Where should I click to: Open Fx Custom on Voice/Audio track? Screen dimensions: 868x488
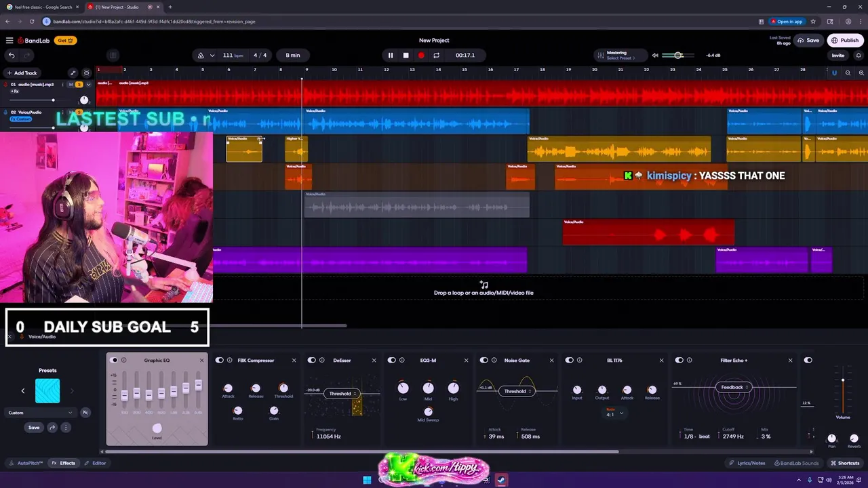point(21,119)
